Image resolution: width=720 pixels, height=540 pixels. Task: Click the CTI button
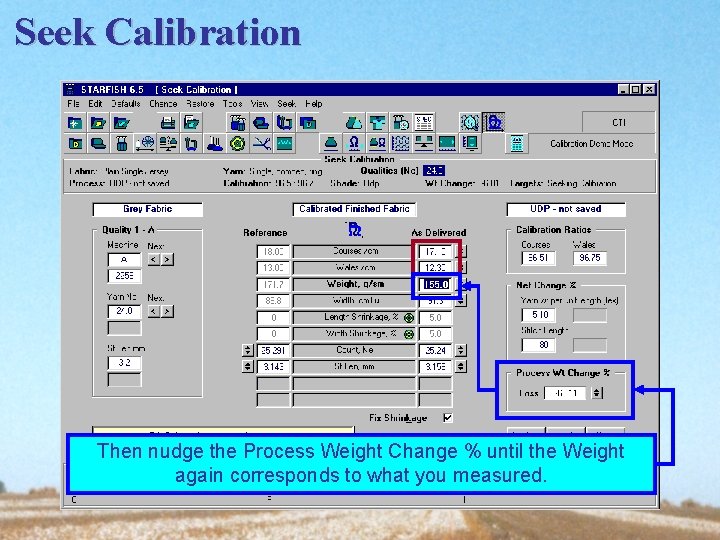tap(619, 122)
